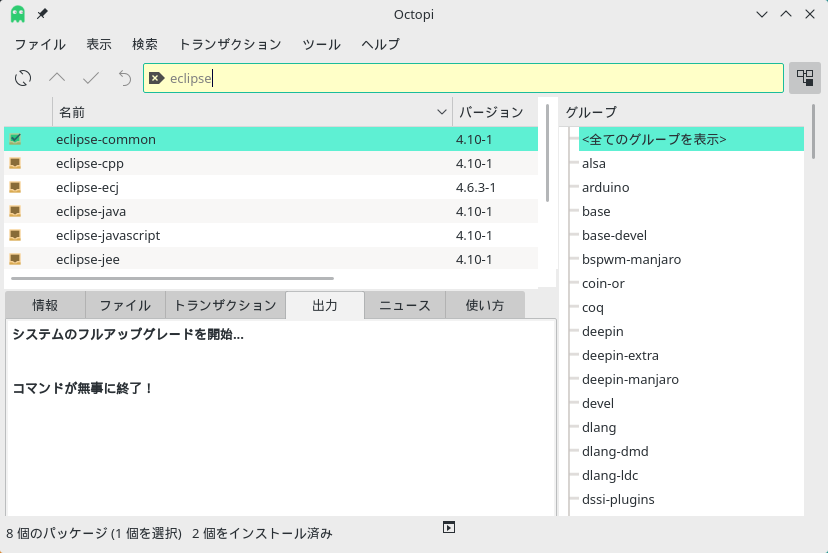Select the dlang group
Screen dimensions: 828x553
[599, 427]
